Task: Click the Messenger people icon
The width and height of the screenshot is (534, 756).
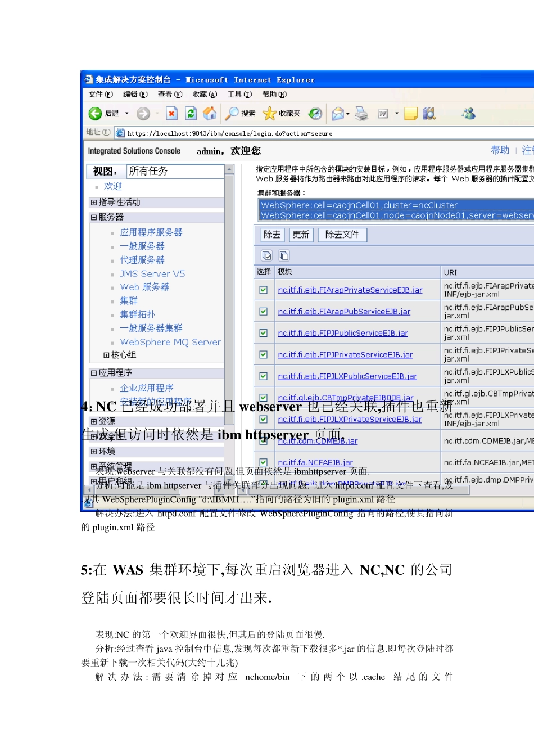Action: [x=469, y=114]
